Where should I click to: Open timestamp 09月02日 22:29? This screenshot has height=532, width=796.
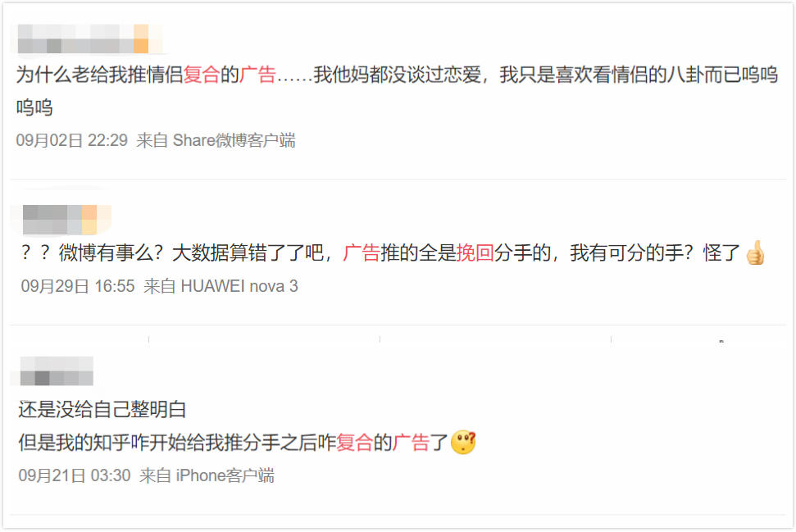point(71,140)
